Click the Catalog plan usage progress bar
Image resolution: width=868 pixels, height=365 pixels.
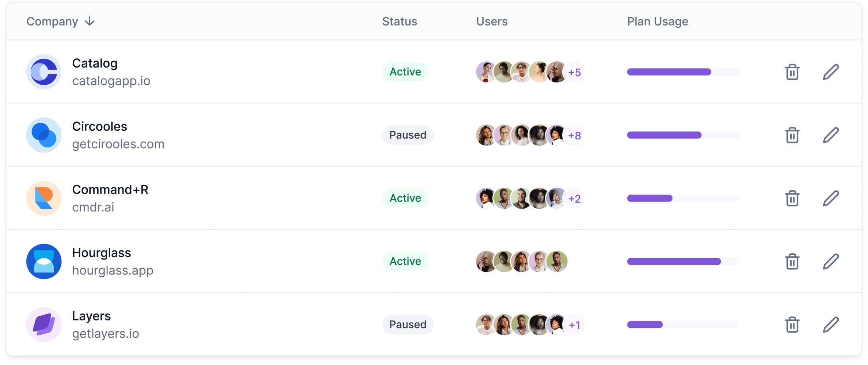(683, 72)
